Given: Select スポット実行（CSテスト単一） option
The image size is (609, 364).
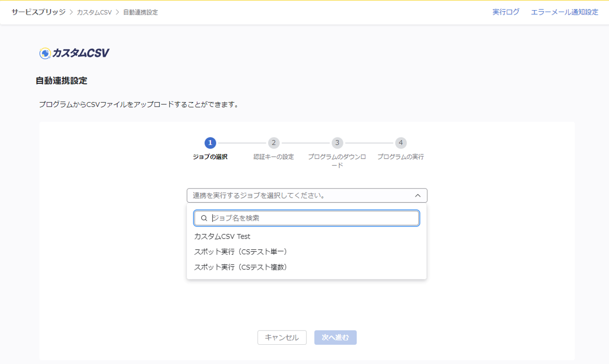Looking at the screenshot, I should 240,252.
